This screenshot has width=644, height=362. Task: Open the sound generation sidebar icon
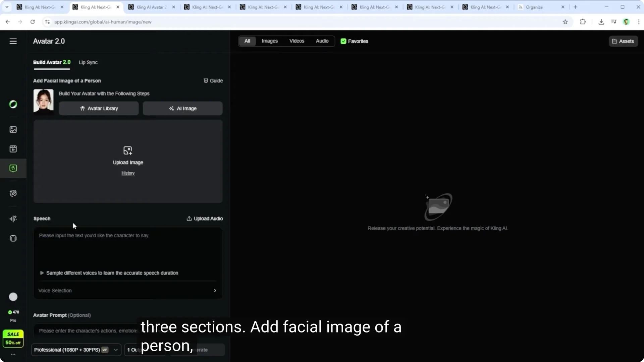tap(13, 219)
